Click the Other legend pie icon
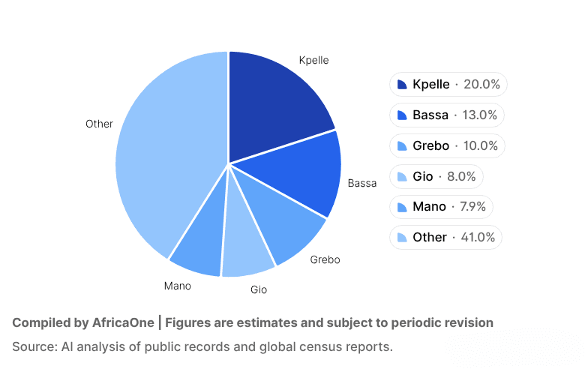This screenshot has width=588, height=375. [x=401, y=238]
